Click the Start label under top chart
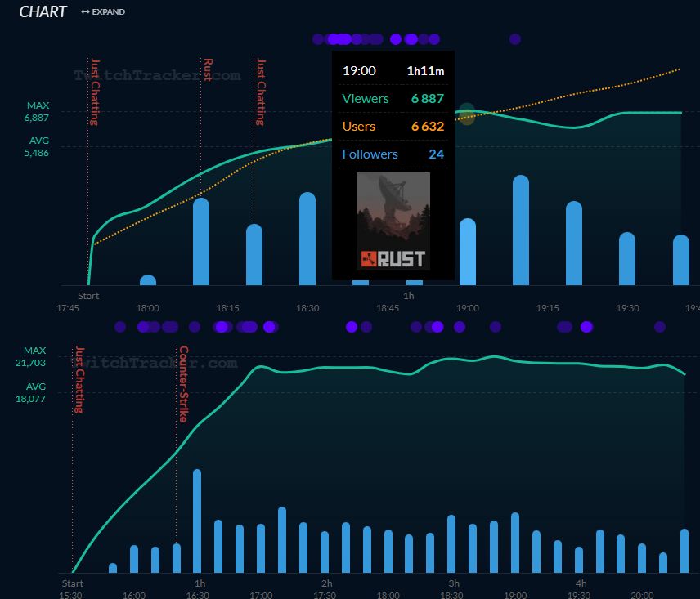 click(x=88, y=296)
